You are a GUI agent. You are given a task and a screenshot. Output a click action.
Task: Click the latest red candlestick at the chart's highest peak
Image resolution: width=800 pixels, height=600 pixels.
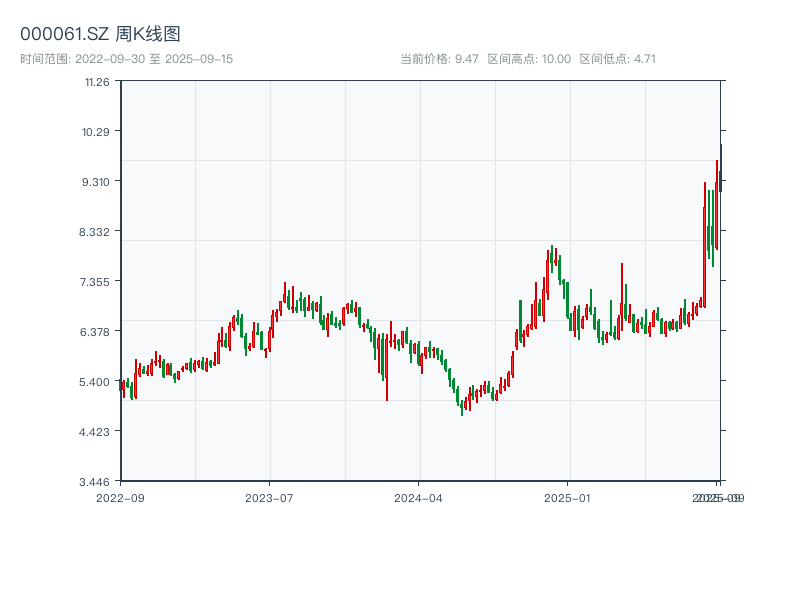(721, 168)
